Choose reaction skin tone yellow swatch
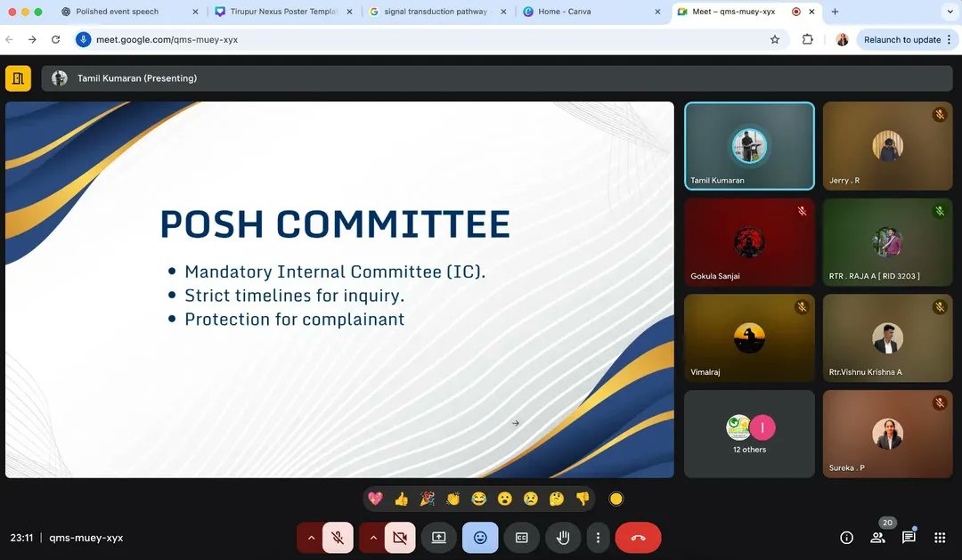The width and height of the screenshot is (962, 560). (616, 499)
